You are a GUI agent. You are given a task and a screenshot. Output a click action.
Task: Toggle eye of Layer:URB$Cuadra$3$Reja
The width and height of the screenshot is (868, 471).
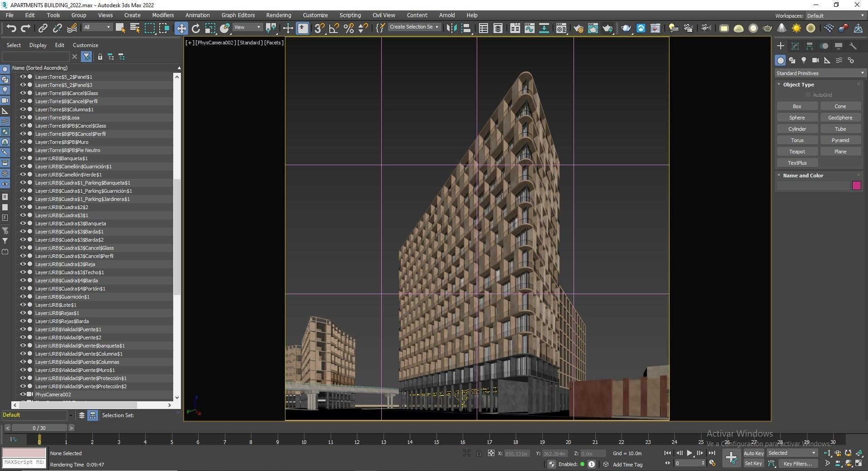click(x=23, y=264)
